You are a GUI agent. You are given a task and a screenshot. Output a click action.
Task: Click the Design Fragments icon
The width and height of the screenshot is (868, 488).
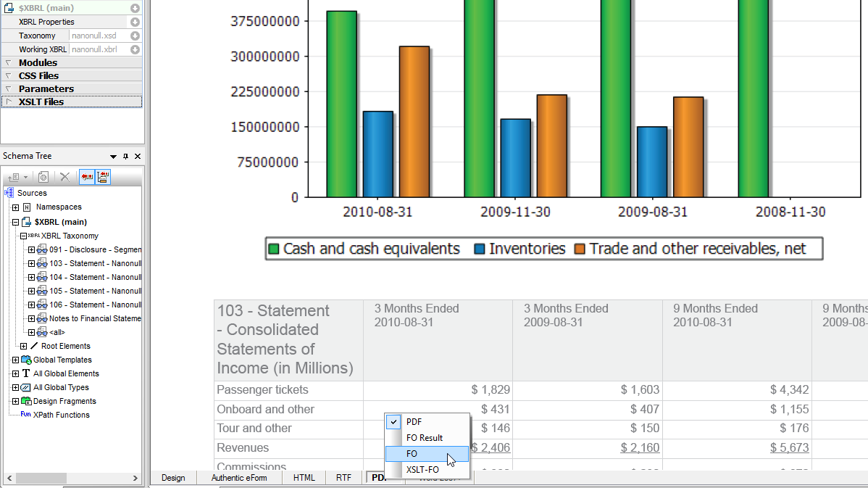coord(26,401)
